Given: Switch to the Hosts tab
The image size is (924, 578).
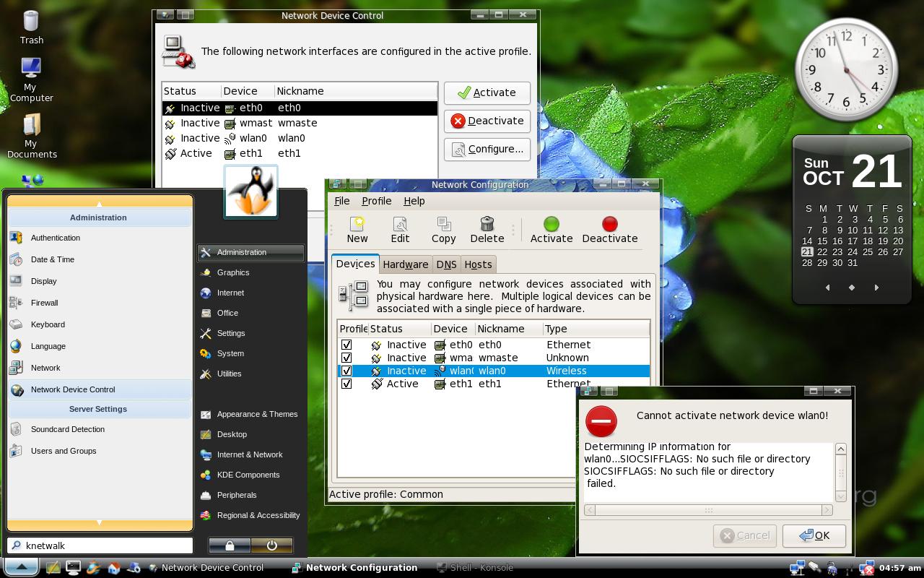Looking at the screenshot, I should click(478, 264).
